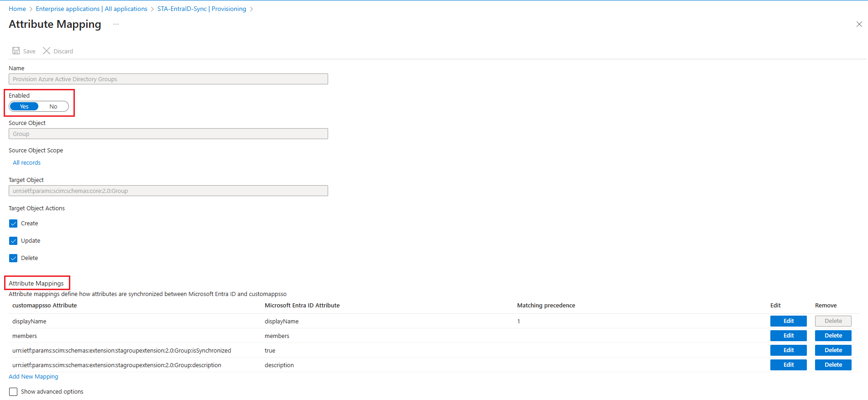868x400 pixels.
Task: Click the Save disk icon
Action: (16, 51)
